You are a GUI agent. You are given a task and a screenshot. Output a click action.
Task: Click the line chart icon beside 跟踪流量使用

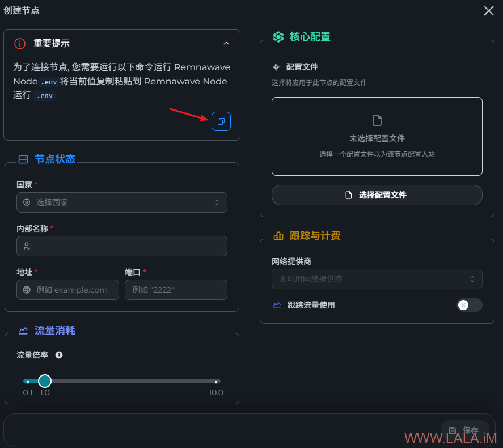coord(277,305)
